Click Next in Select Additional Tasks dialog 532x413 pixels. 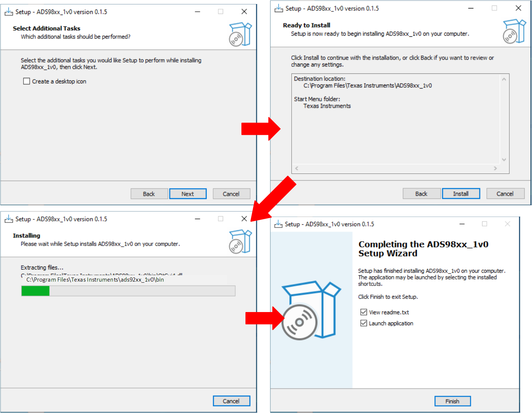pyautogui.click(x=188, y=194)
